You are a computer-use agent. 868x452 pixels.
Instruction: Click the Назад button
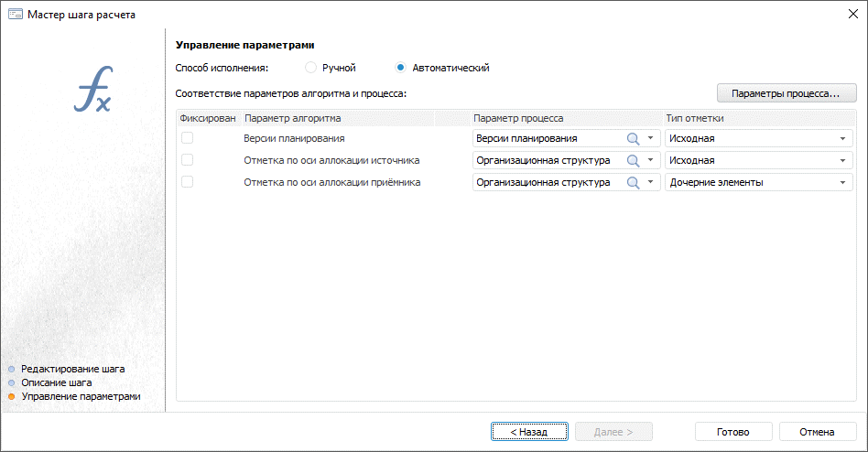(529, 432)
